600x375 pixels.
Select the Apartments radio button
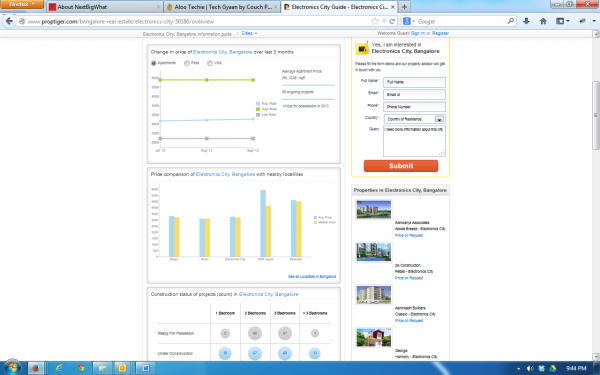(154, 63)
